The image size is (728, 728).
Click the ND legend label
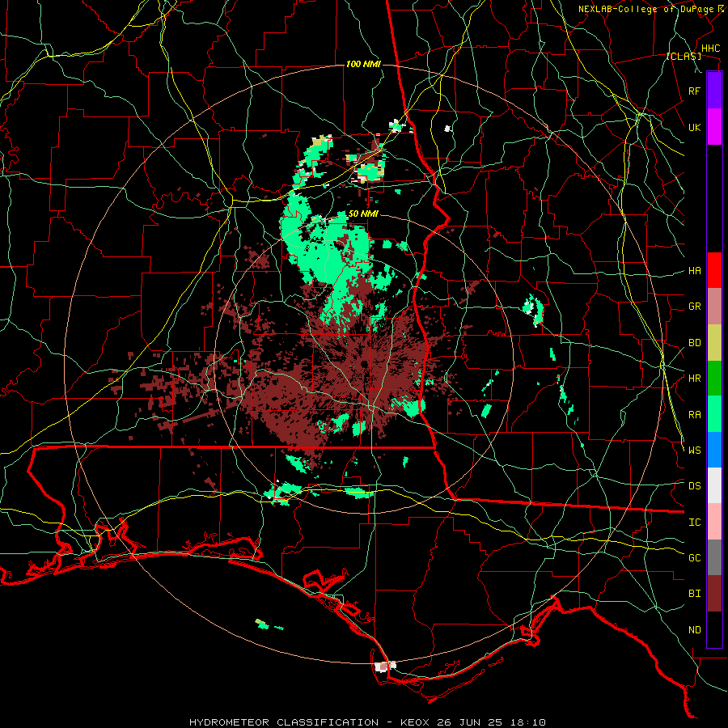point(695,630)
